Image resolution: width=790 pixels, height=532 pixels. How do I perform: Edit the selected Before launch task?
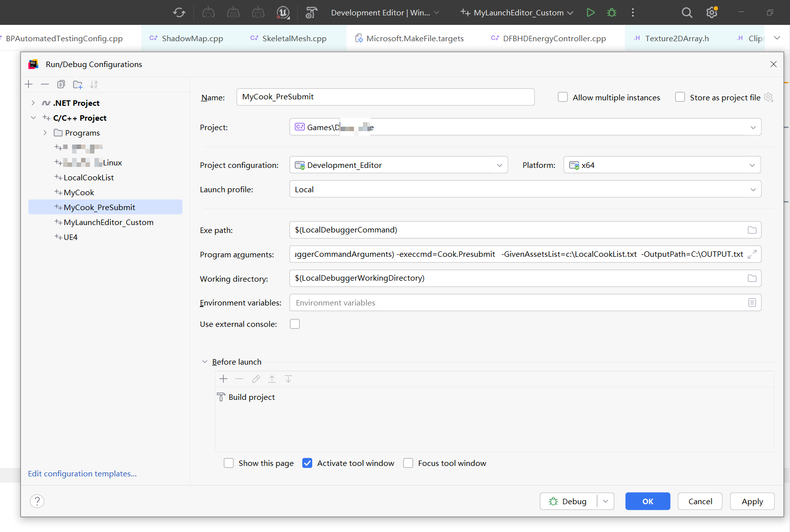pos(256,379)
